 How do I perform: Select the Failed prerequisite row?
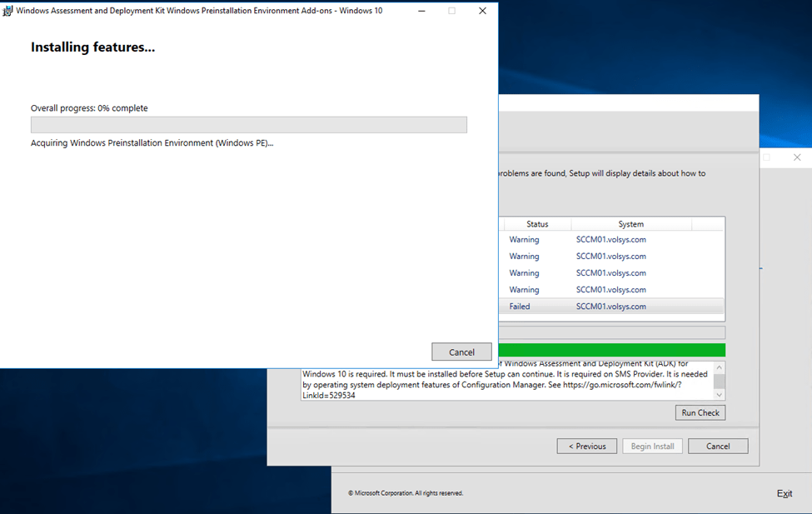520,307
